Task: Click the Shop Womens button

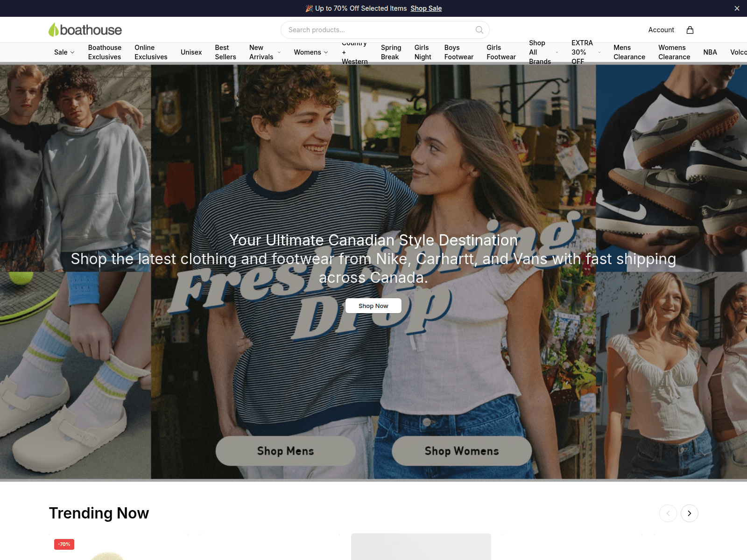Action: pos(462,451)
